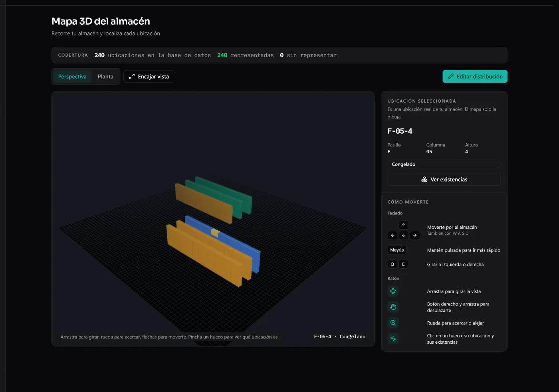Click the left arrow key icon
The height and width of the screenshot is (392, 559).
click(392, 236)
